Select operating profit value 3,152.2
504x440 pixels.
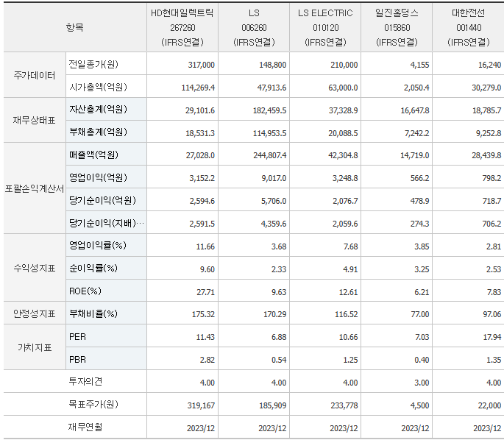tap(202, 178)
